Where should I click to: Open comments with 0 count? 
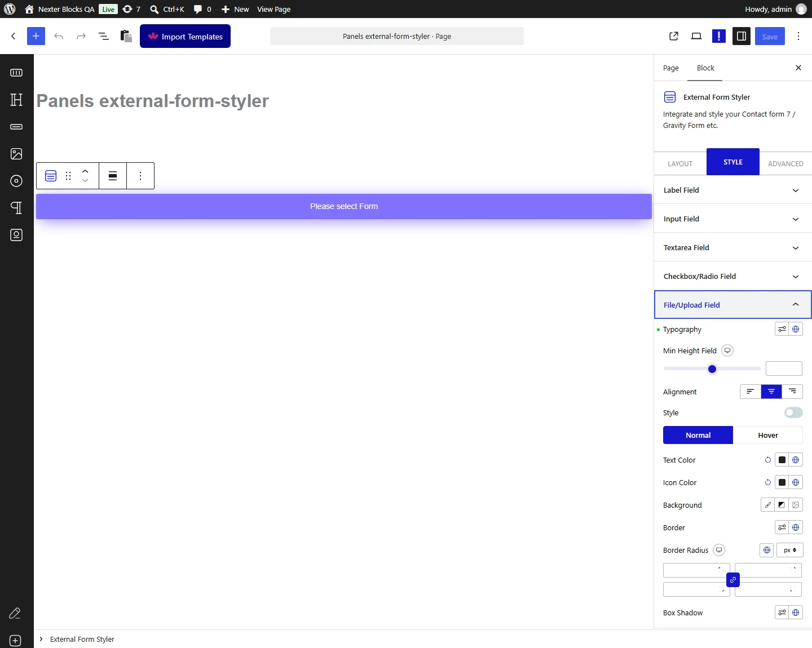(x=202, y=9)
